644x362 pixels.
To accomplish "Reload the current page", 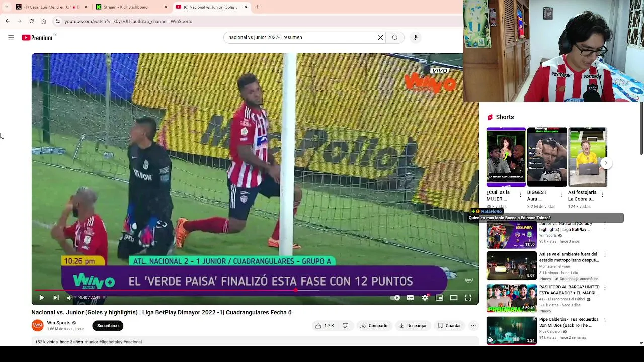I will (31, 21).
